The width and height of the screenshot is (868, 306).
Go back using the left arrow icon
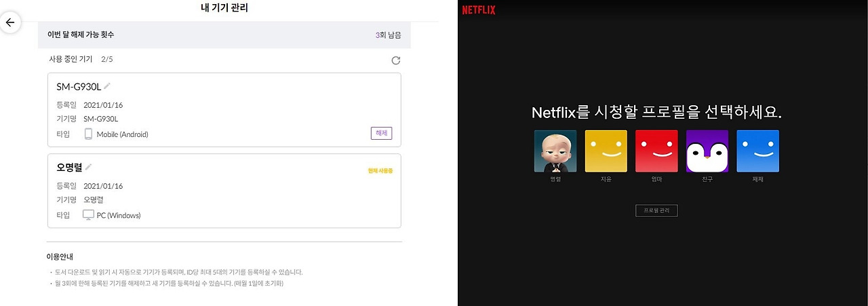[x=9, y=22]
